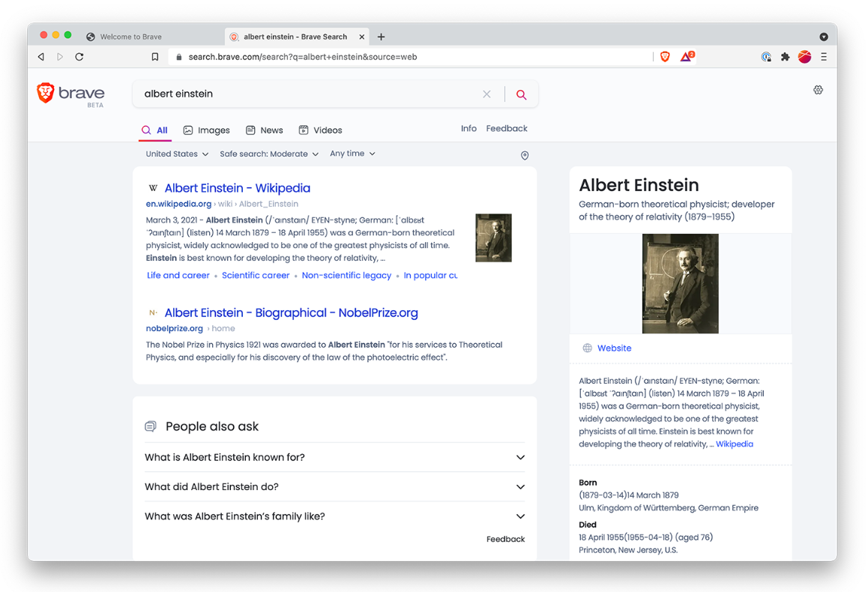Screen dimensions: 868x592
Task: Click the browser extensions puzzle icon
Action: (785, 56)
